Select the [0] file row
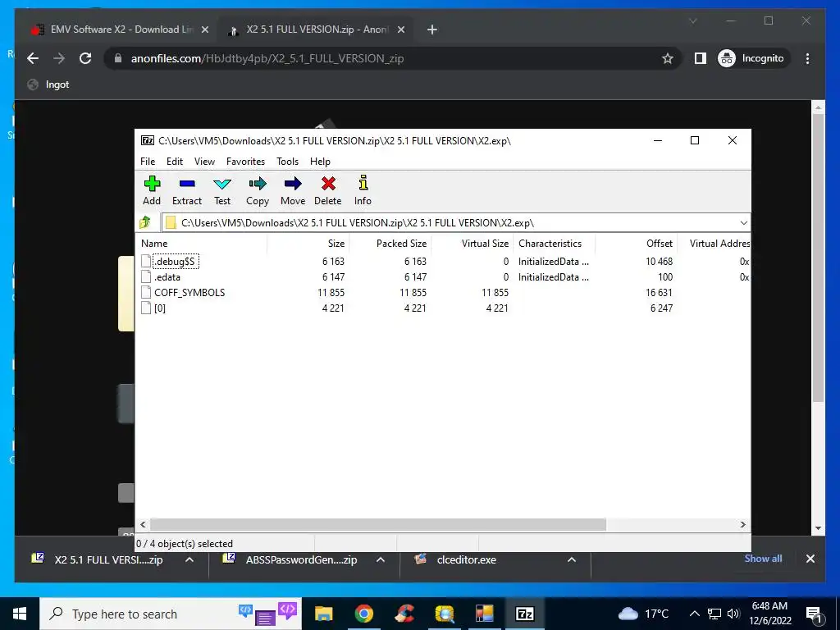Viewport: 840px width, 630px height. coord(442,308)
